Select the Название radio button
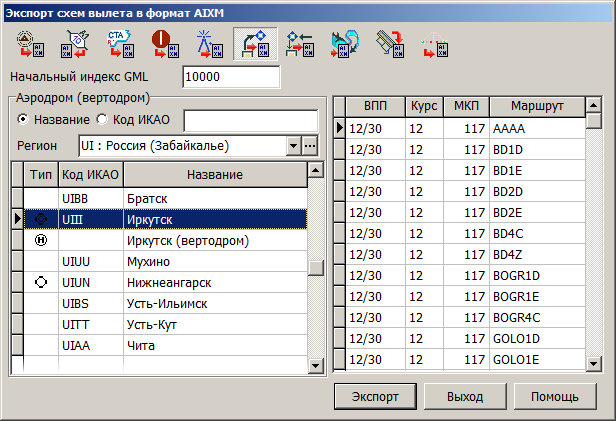Image resolution: width=616 pixels, height=421 pixels. (23, 119)
